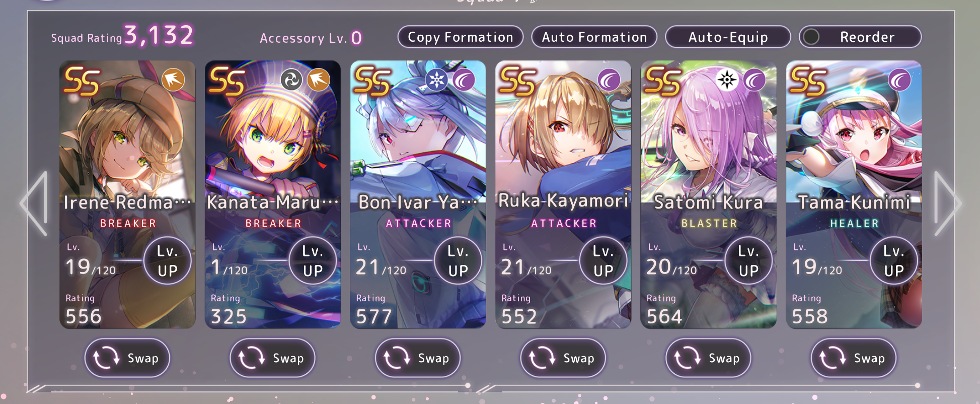Click the SS rank badge on Irene Redmayne's card

pyautogui.click(x=82, y=81)
